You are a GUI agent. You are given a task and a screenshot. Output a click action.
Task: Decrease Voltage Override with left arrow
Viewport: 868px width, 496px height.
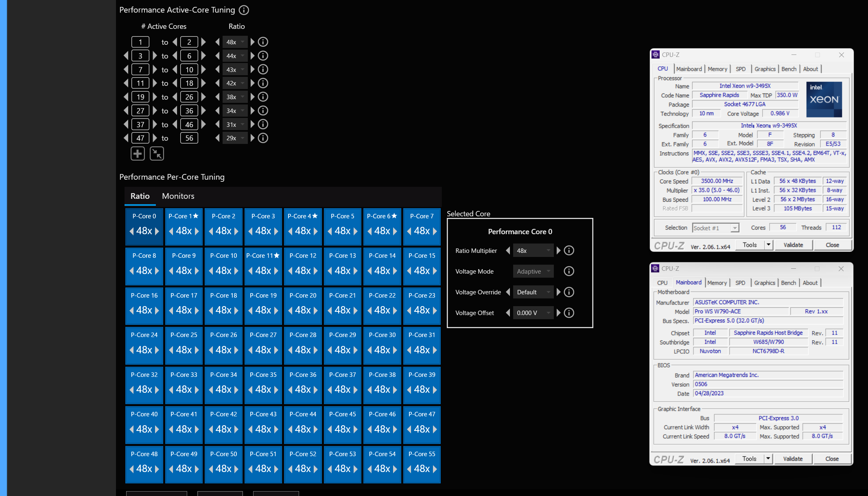click(508, 292)
